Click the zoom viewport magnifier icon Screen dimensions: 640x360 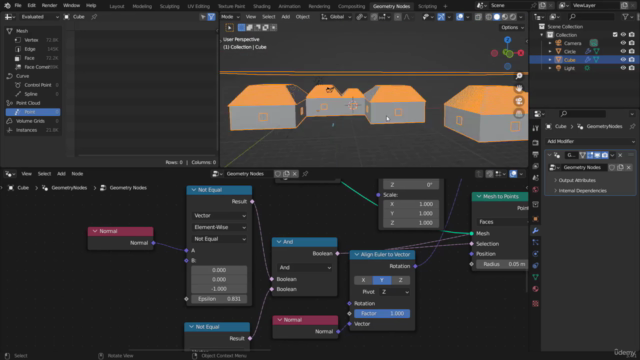(x=519, y=76)
